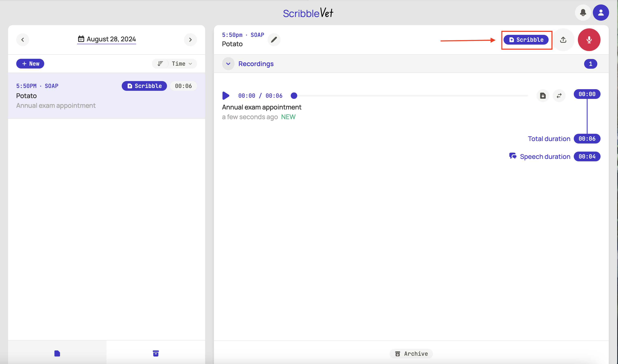Click the speech bubbles icon
This screenshot has width=618, height=364.
click(513, 156)
